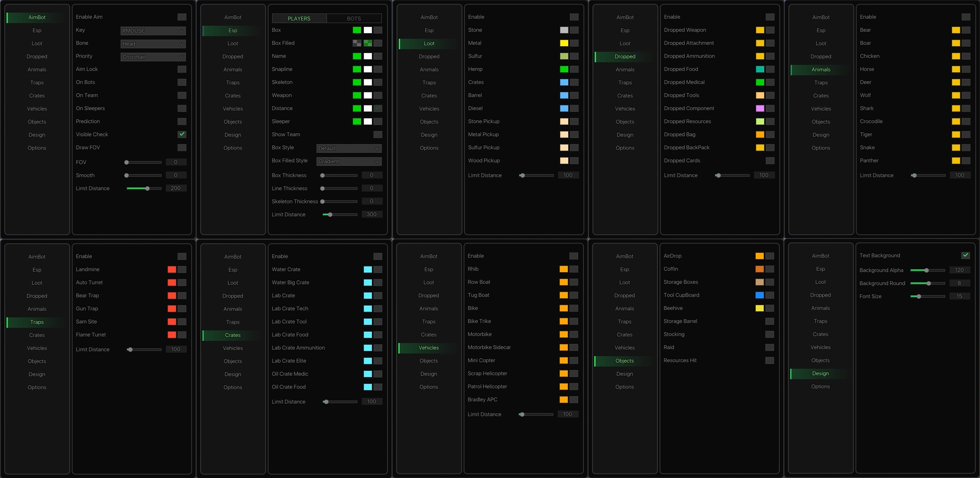
Task: Adjust the Smooth slider
Action: [144, 175]
